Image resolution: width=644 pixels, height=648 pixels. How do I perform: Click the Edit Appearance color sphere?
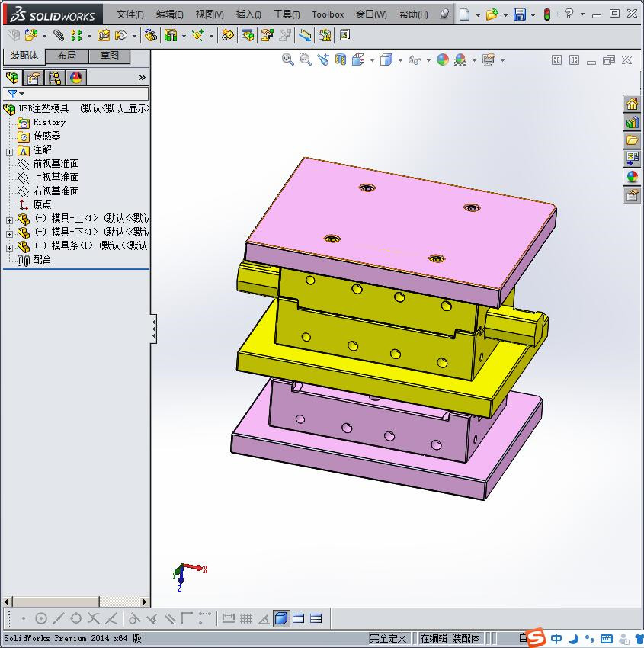click(x=445, y=59)
